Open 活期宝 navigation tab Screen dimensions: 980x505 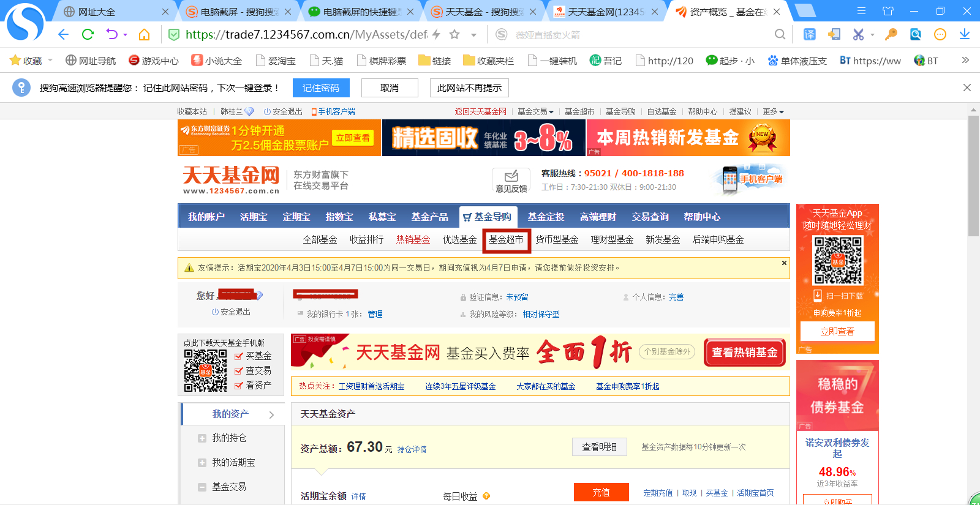coord(254,217)
